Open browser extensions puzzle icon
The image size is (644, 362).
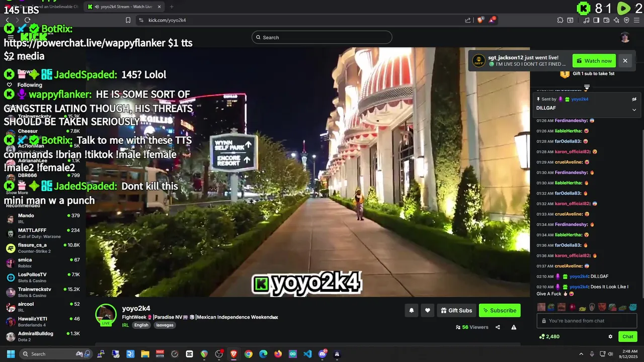(560, 20)
